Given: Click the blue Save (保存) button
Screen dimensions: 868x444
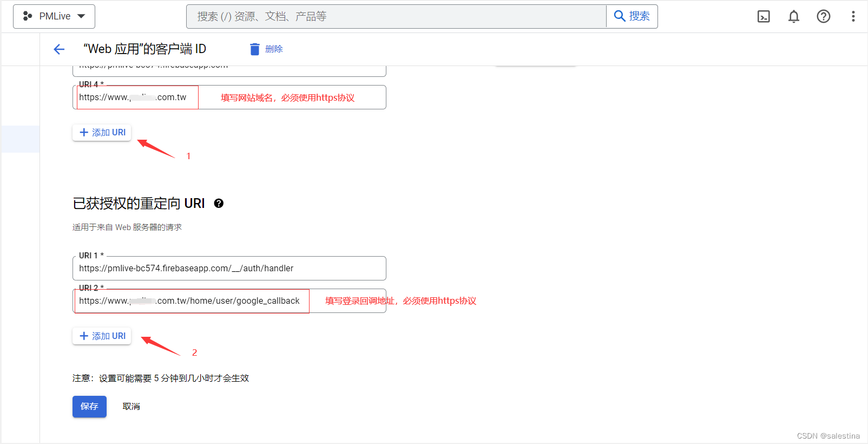Looking at the screenshot, I should click(x=89, y=407).
